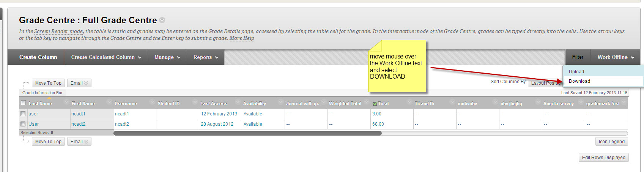Tick the select-all checkbox in table header
Image resolution: width=644 pixels, height=172 pixels.
24,103
